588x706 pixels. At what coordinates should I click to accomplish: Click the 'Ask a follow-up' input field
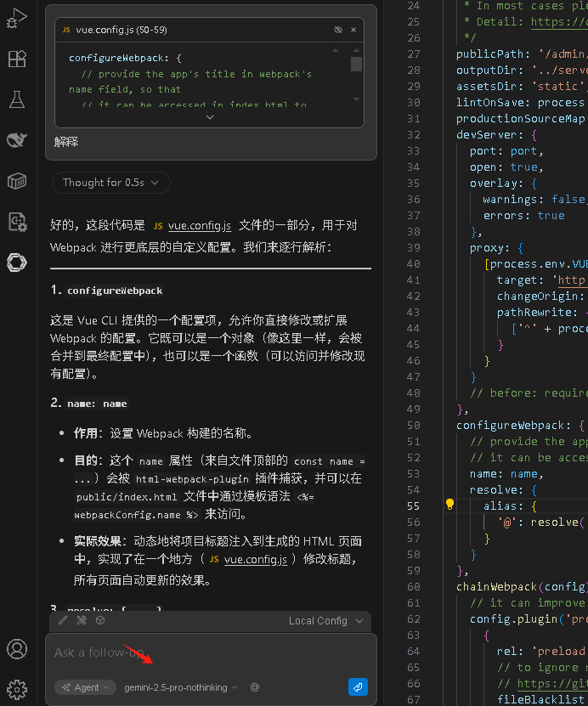(204, 652)
